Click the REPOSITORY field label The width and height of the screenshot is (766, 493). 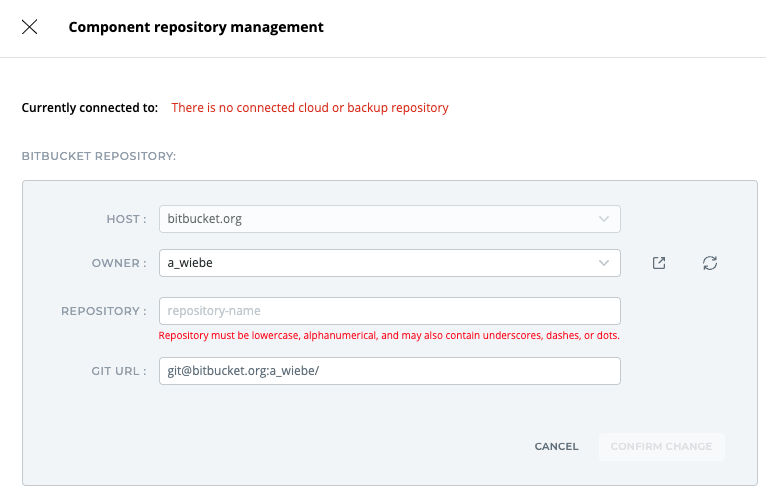coord(104,311)
